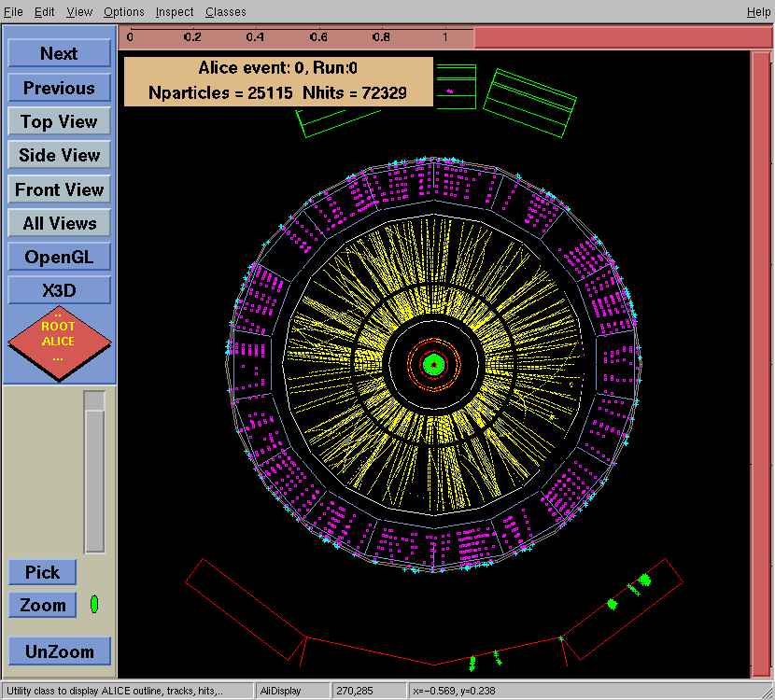This screenshot has width=775, height=700.
Task: Open the Options menu
Action: click(x=124, y=12)
